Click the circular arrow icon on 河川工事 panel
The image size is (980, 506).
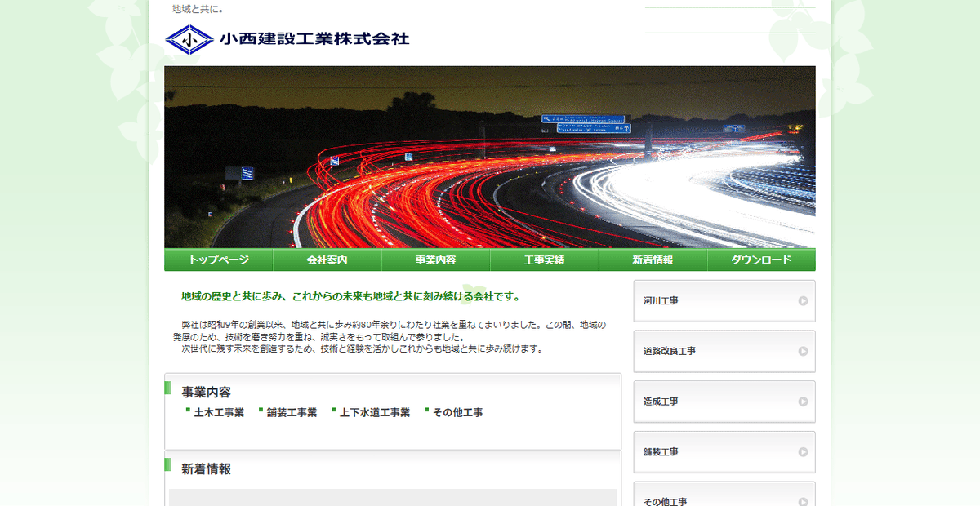800,301
